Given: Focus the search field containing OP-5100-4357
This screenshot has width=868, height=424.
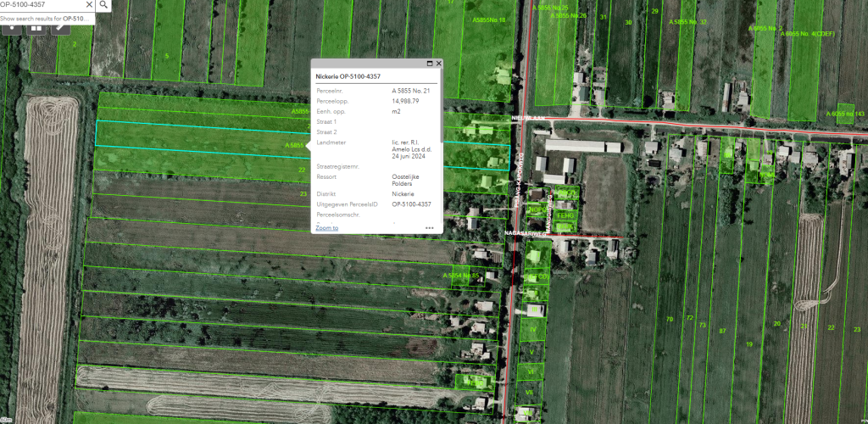Looking at the screenshot, I should [38, 5].
